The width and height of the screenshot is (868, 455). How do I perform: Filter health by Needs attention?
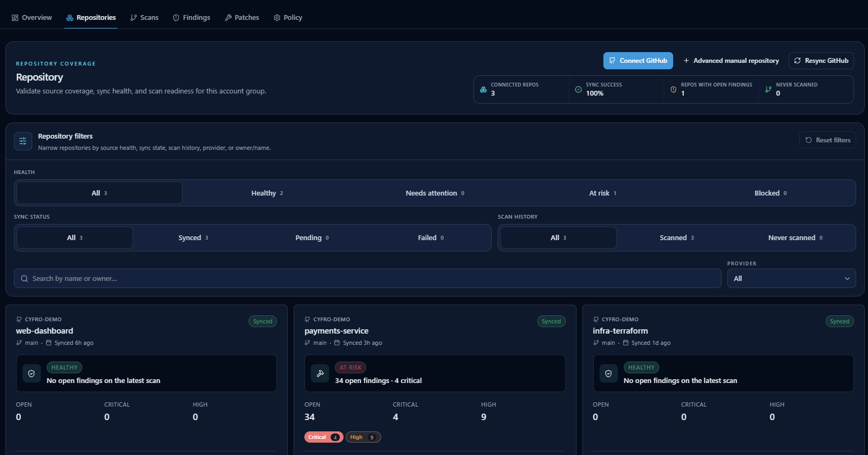pos(435,193)
